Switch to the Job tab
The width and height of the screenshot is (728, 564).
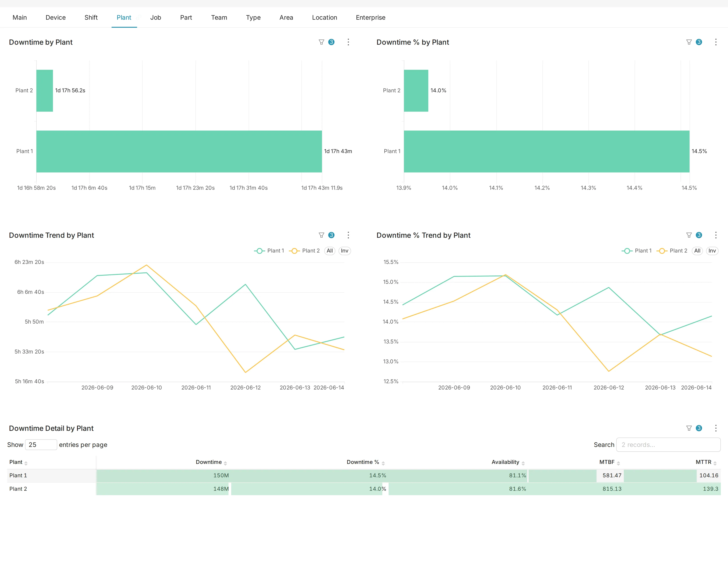(156, 18)
